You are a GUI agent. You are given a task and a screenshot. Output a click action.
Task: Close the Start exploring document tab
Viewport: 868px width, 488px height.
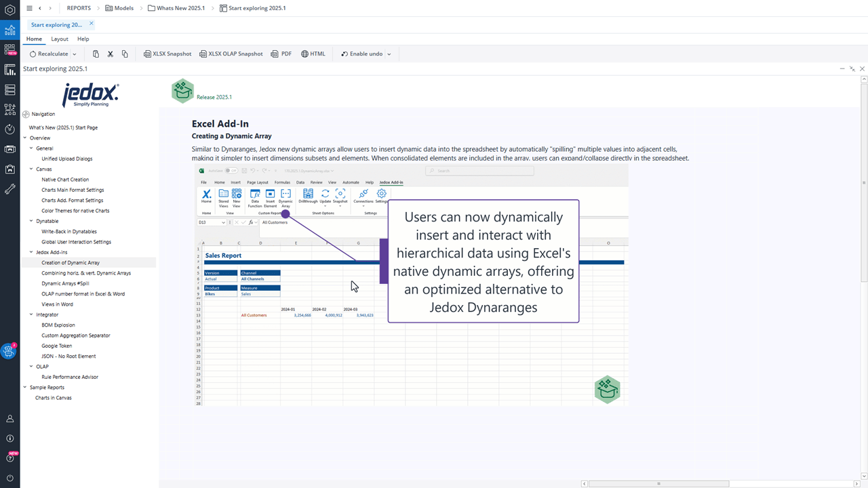92,24
